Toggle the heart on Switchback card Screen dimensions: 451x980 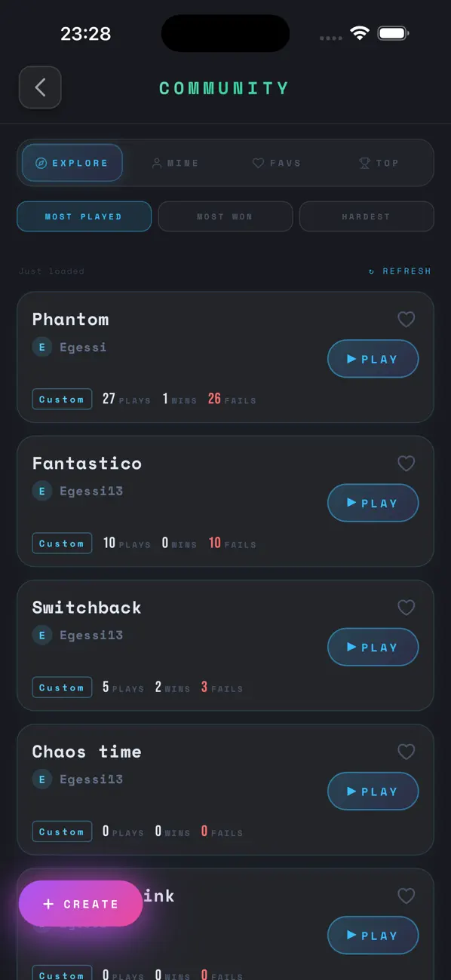[406, 608]
